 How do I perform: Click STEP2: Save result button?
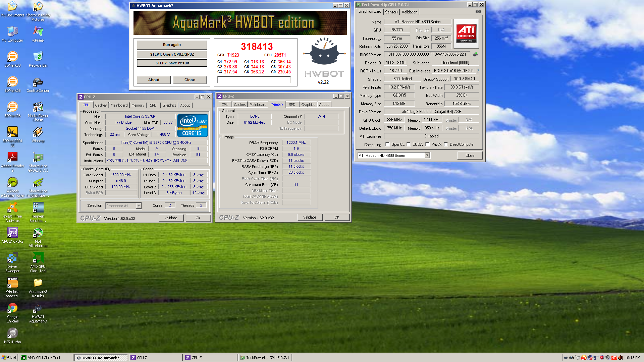[172, 63]
